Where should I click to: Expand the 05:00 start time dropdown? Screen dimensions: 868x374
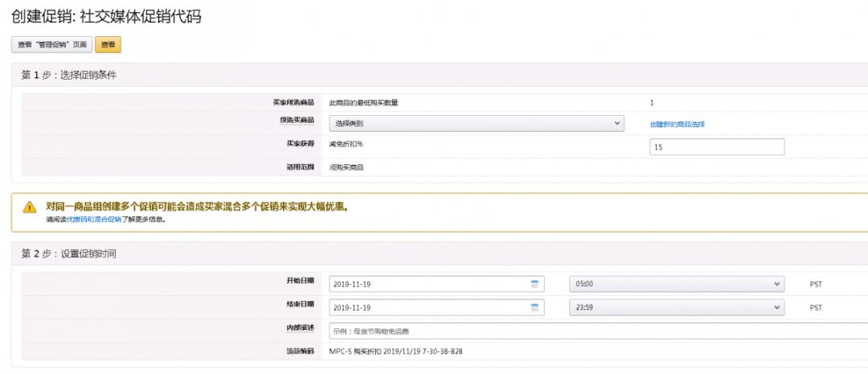click(676, 285)
